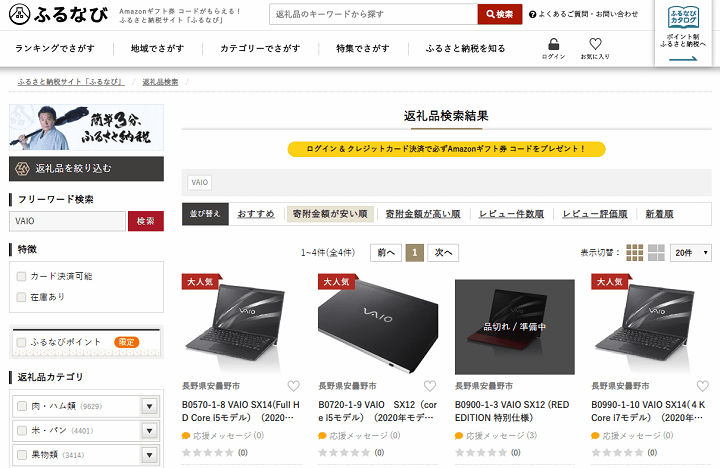The image size is (720, 468).
Task: Open 地域でさがす menu
Action: pos(158,48)
